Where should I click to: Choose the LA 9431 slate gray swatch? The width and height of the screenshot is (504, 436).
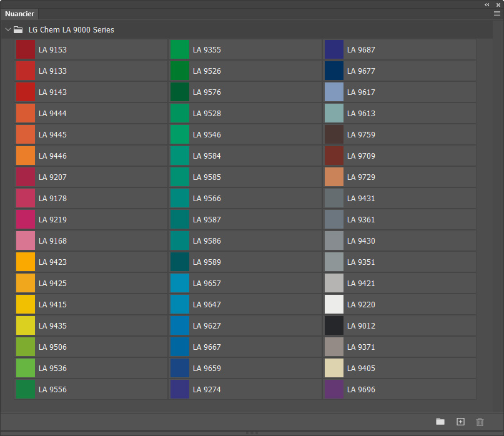click(334, 198)
